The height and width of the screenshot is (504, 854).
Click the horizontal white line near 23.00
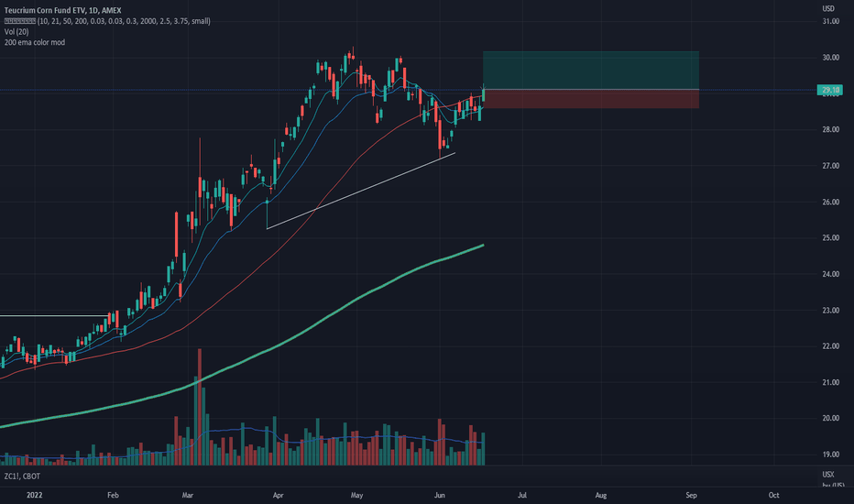pos(54,315)
